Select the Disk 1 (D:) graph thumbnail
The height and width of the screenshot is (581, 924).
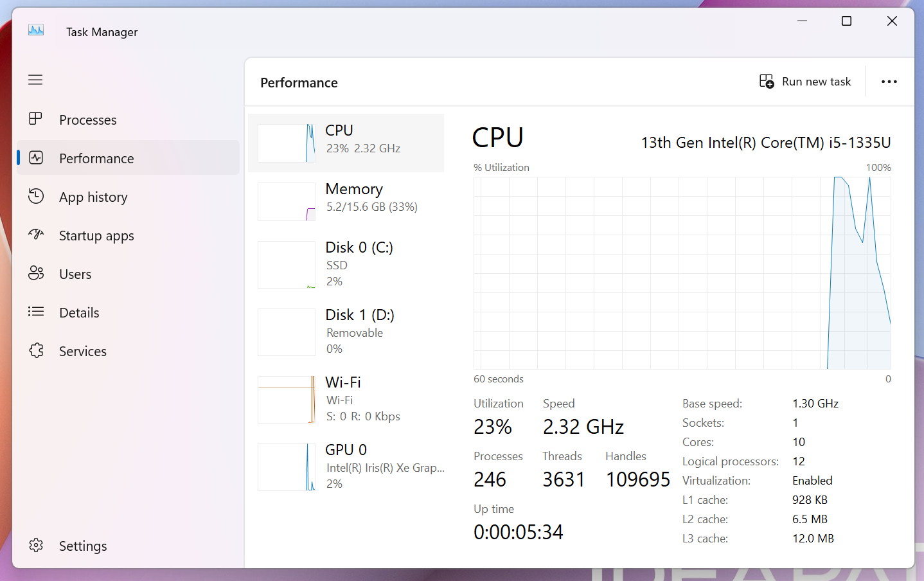tap(287, 332)
